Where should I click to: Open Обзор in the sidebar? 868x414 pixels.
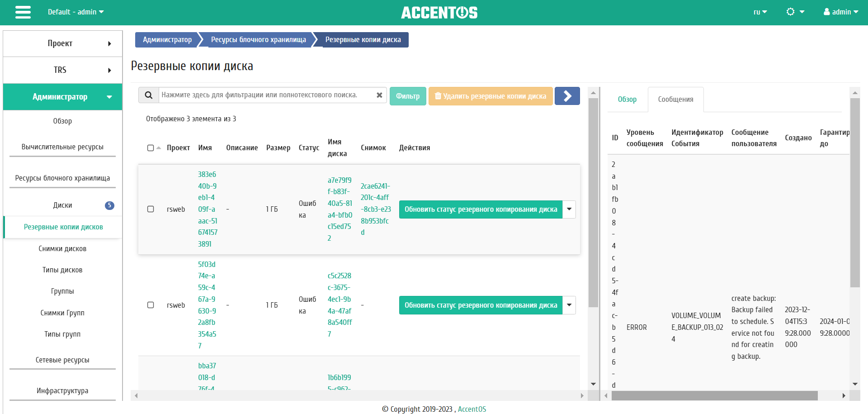click(62, 121)
